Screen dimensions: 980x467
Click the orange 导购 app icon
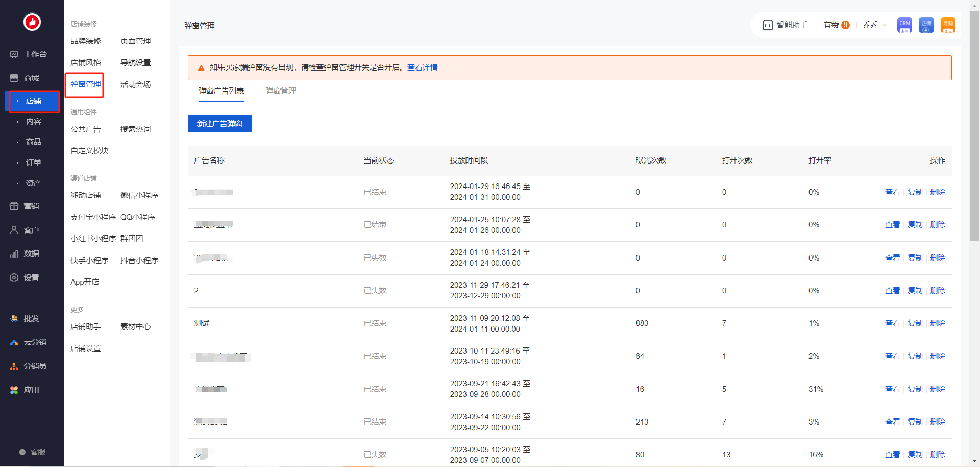(948, 25)
